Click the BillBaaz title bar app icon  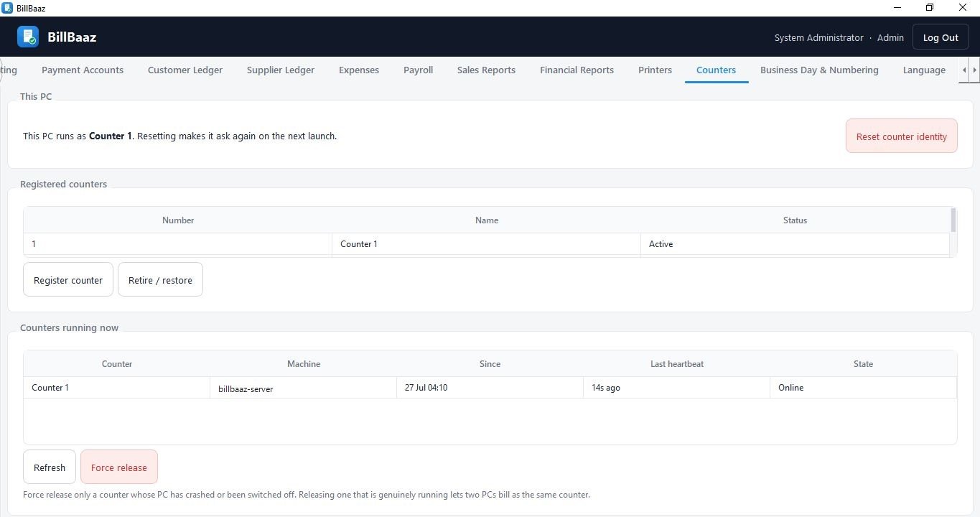point(7,8)
